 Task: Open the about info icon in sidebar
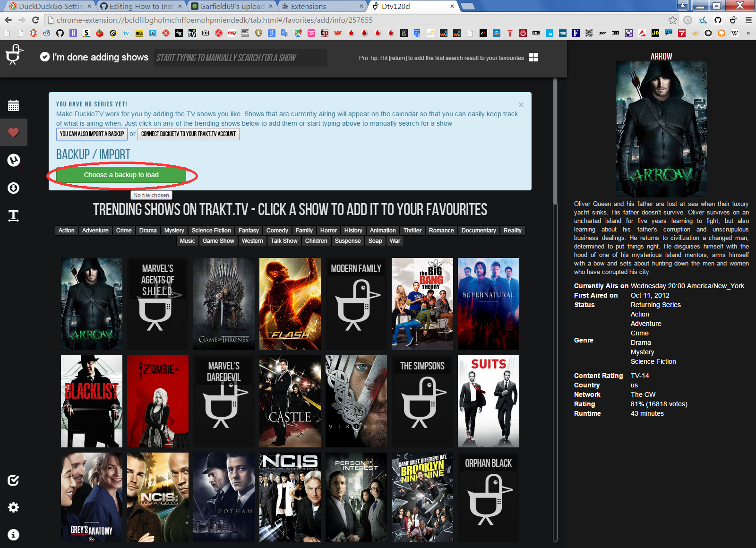pos(13,535)
